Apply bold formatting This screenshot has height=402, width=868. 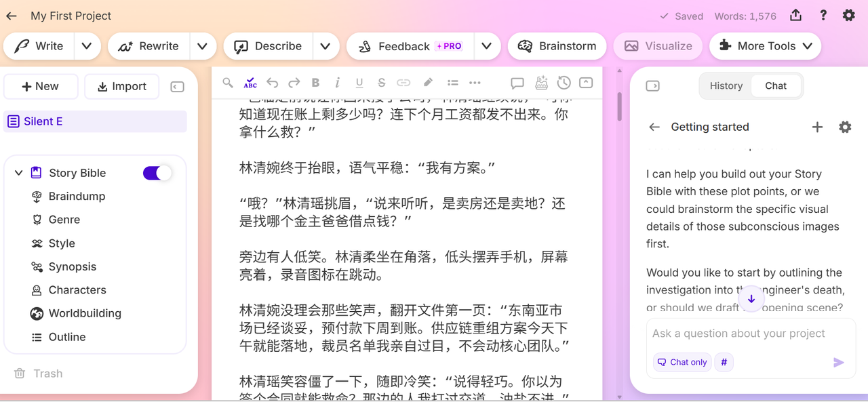click(315, 83)
